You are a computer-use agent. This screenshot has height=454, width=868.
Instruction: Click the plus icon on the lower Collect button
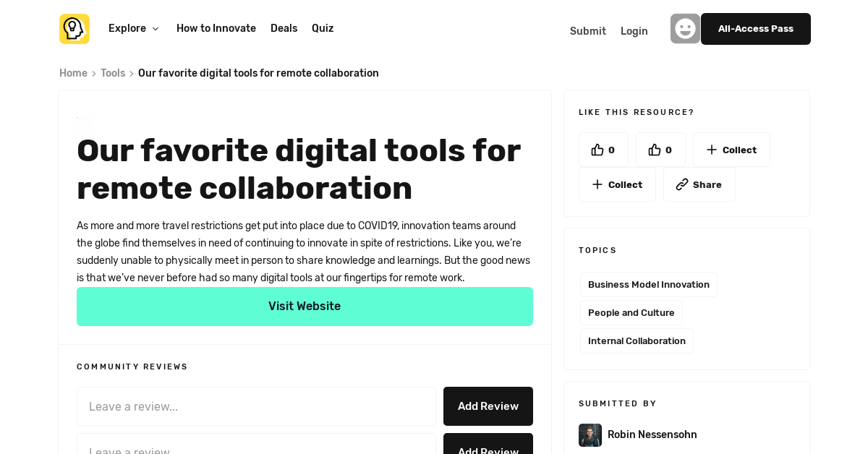(597, 184)
